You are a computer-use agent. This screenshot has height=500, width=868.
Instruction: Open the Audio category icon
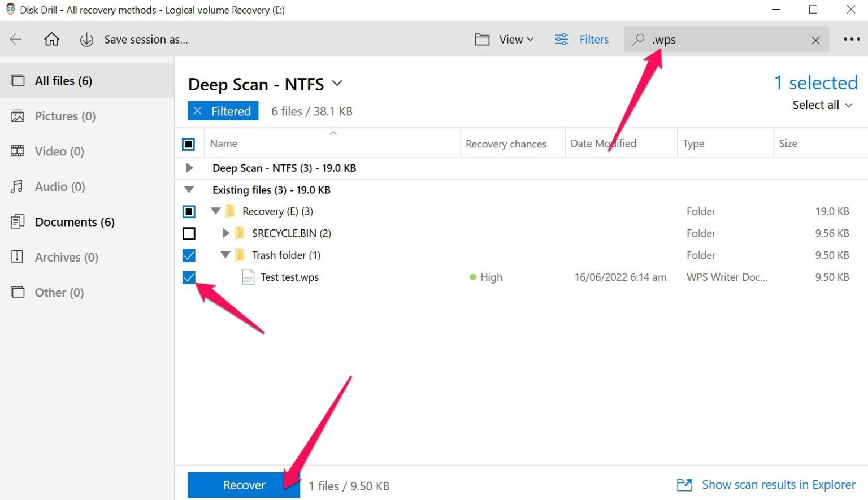[x=17, y=186]
